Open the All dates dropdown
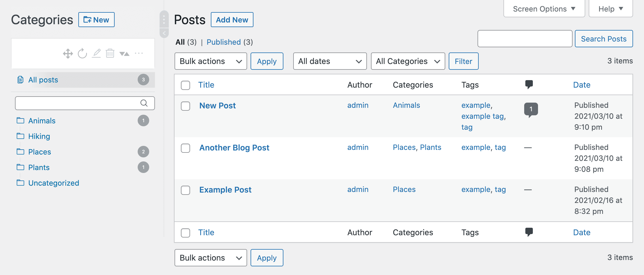 point(329,61)
